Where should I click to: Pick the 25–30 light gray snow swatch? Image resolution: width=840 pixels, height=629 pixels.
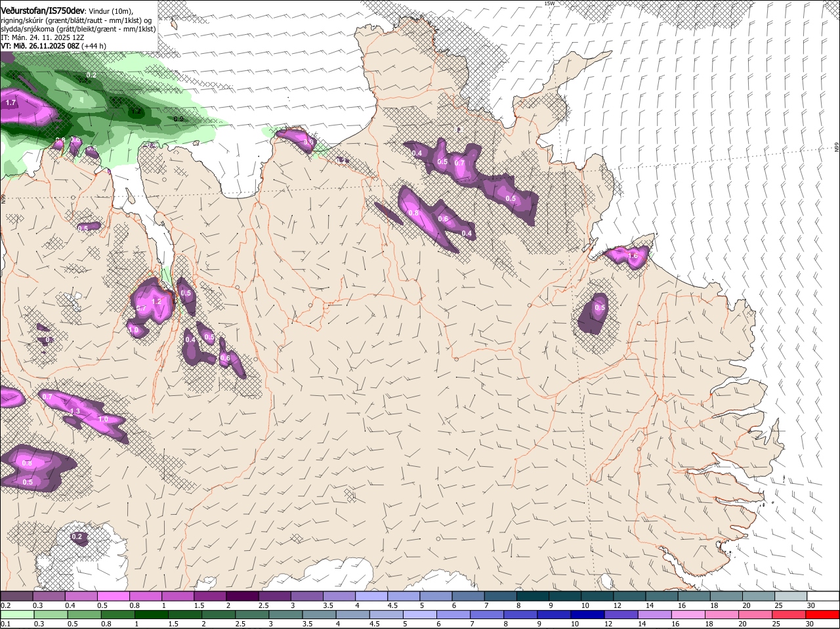click(x=792, y=596)
